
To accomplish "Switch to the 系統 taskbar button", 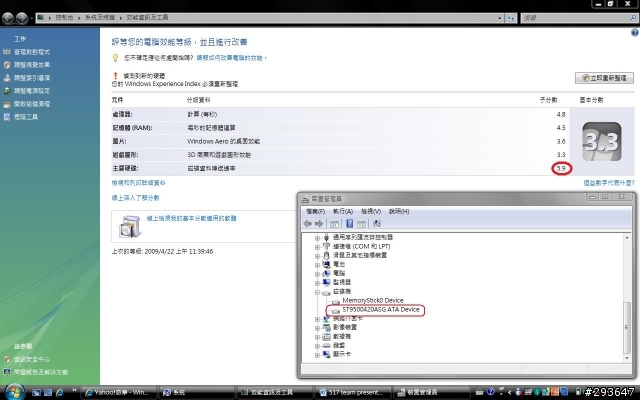I will pos(197,392).
